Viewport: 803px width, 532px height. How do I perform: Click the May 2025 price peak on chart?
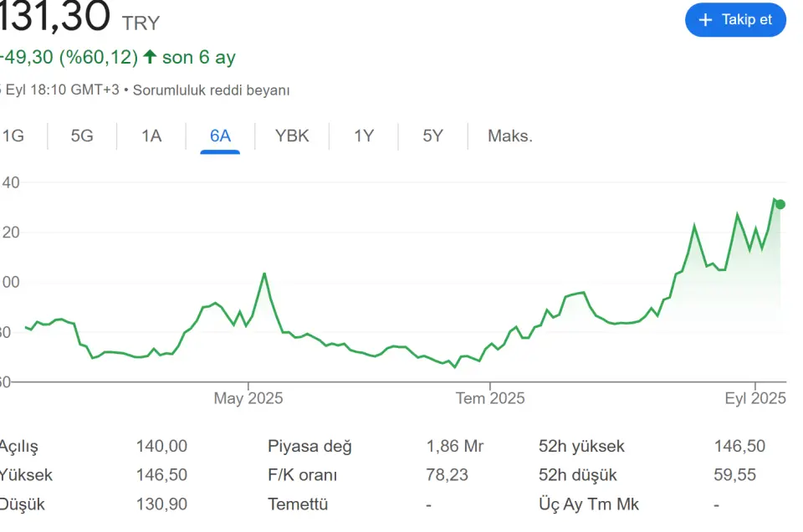point(264,274)
